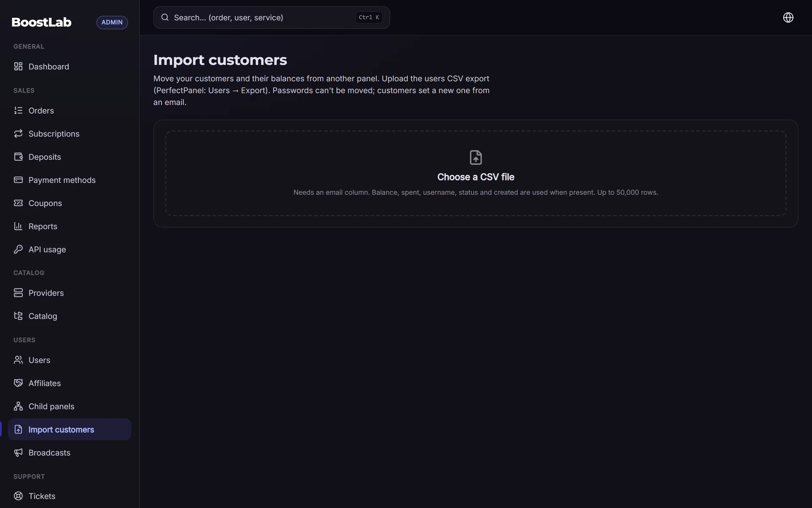Focus the order, user, service search field

tap(272, 17)
